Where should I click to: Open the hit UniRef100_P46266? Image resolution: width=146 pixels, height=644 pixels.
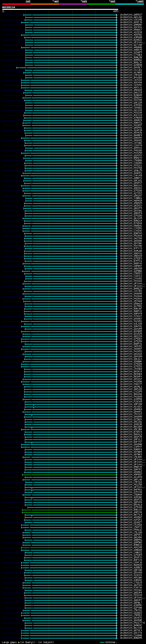pos(131,150)
